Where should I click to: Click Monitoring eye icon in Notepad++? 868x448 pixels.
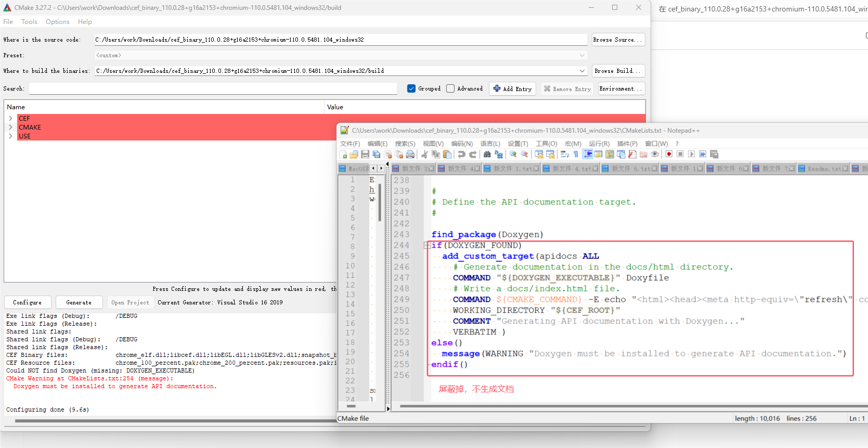[655, 154]
